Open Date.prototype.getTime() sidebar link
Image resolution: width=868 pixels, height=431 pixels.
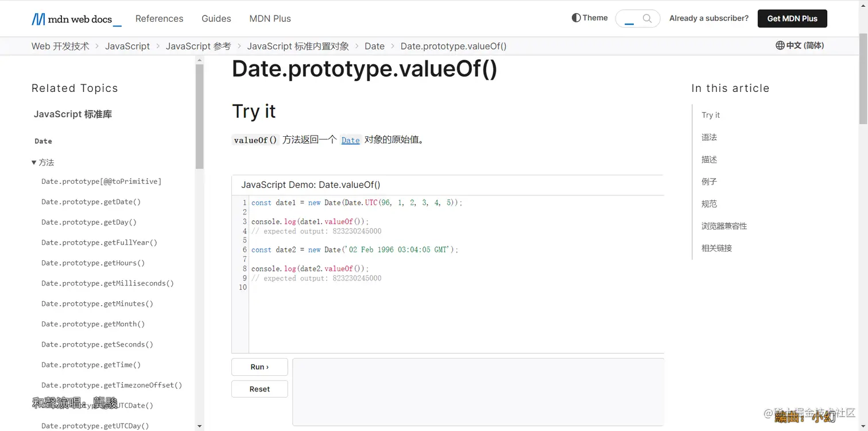coord(91,365)
